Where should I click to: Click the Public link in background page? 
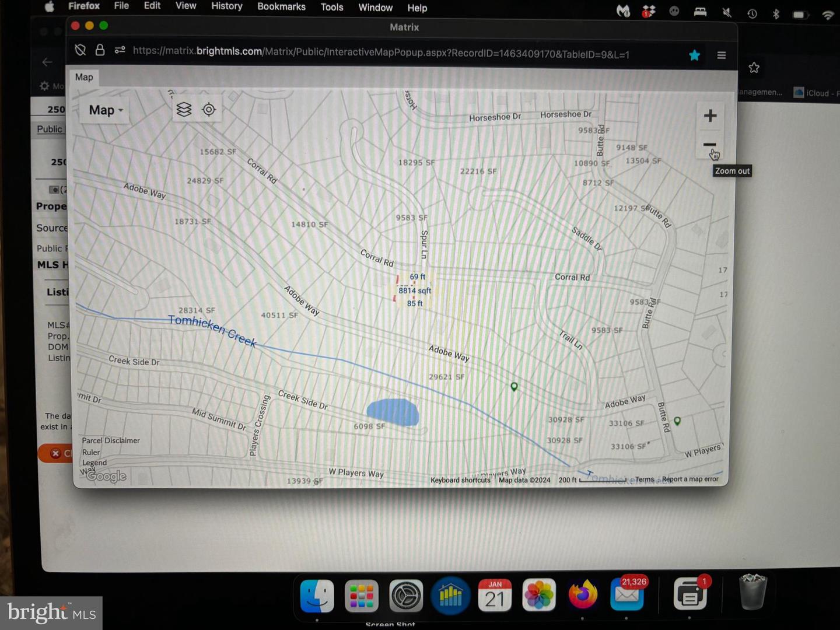coord(50,129)
